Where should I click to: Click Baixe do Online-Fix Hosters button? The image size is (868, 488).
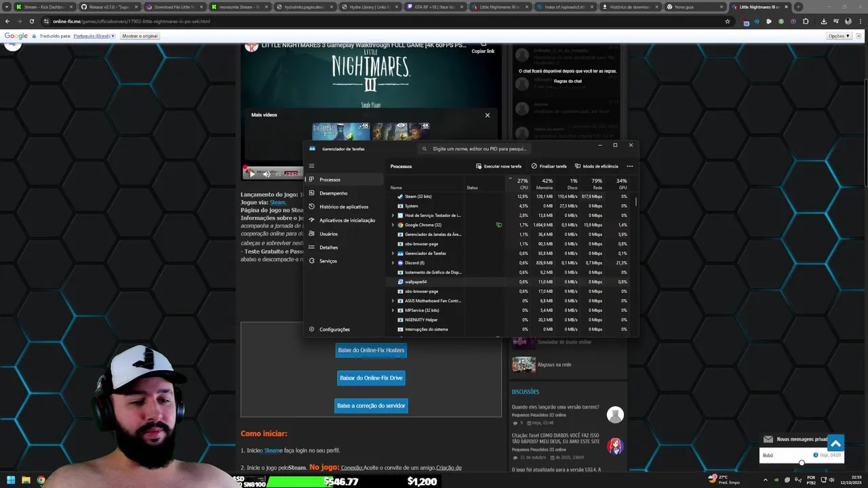[x=371, y=350]
